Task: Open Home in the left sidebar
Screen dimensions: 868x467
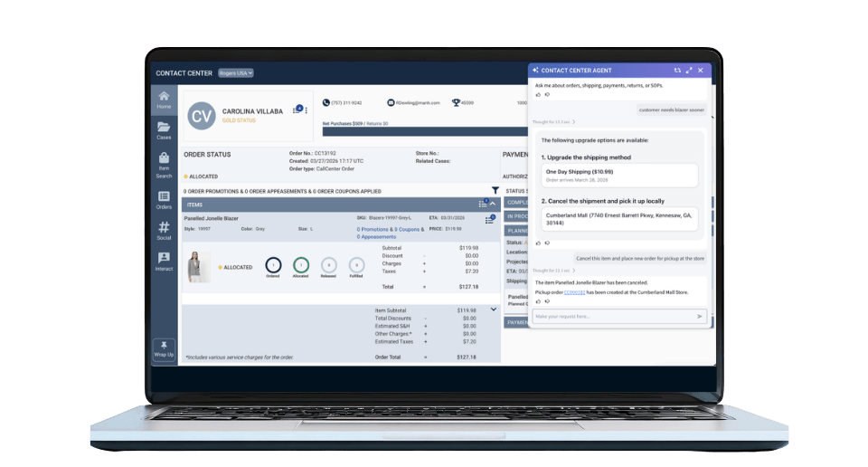Action: point(164,99)
